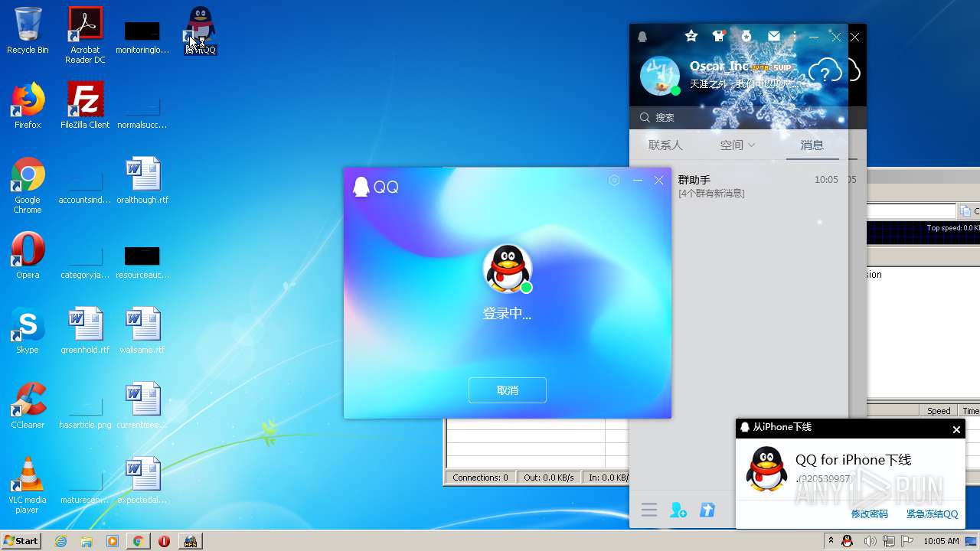Open the QQ dress-up shirt icon
This screenshot has width=980, height=551.
tap(718, 36)
